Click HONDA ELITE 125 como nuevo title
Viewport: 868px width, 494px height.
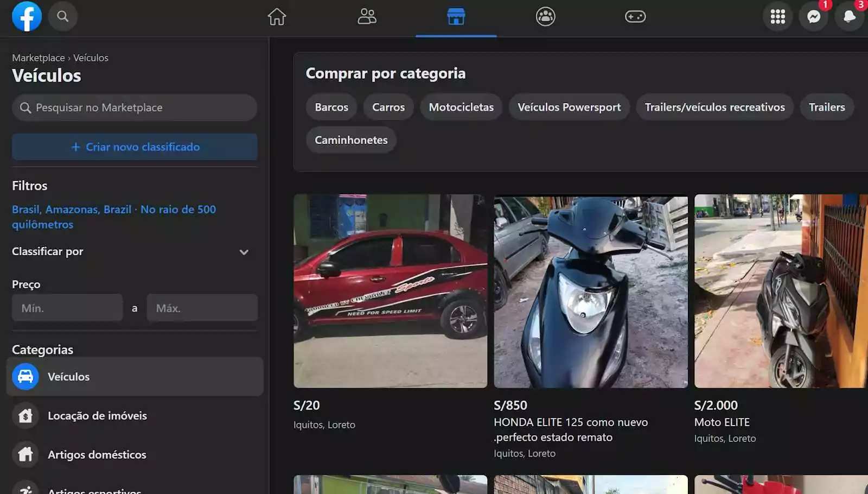(571, 429)
